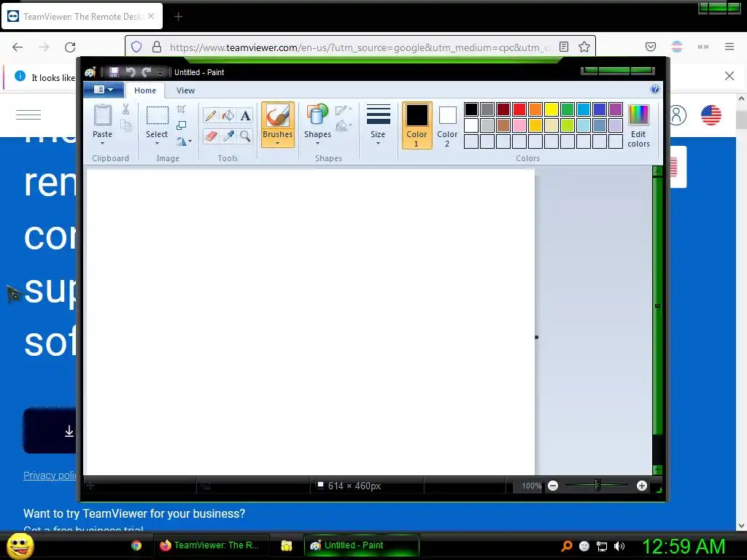Click the Resize icon in Image group
Screen dimensions: 747x560
pos(182,125)
